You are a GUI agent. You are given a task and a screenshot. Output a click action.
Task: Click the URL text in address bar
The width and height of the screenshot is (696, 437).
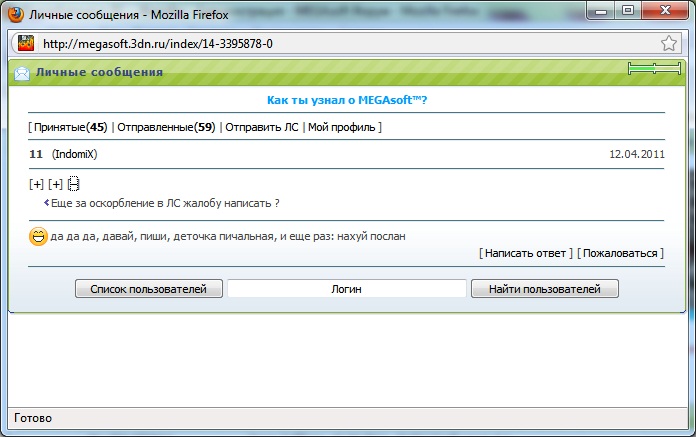click(x=158, y=44)
